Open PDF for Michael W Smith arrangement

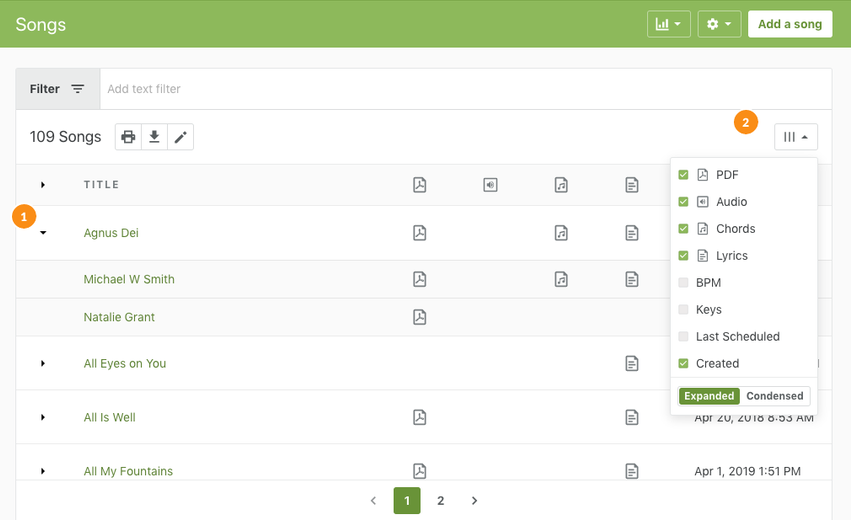[x=420, y=279]
